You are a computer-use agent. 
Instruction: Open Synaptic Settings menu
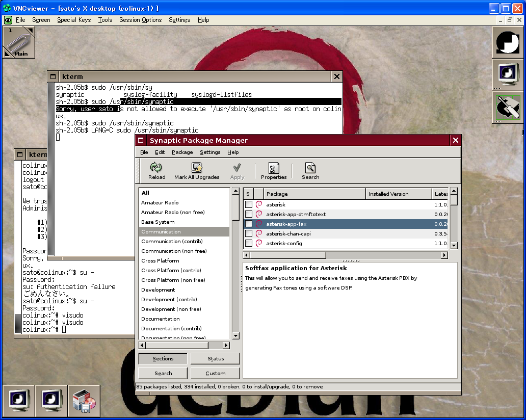[x=210, y=152]
